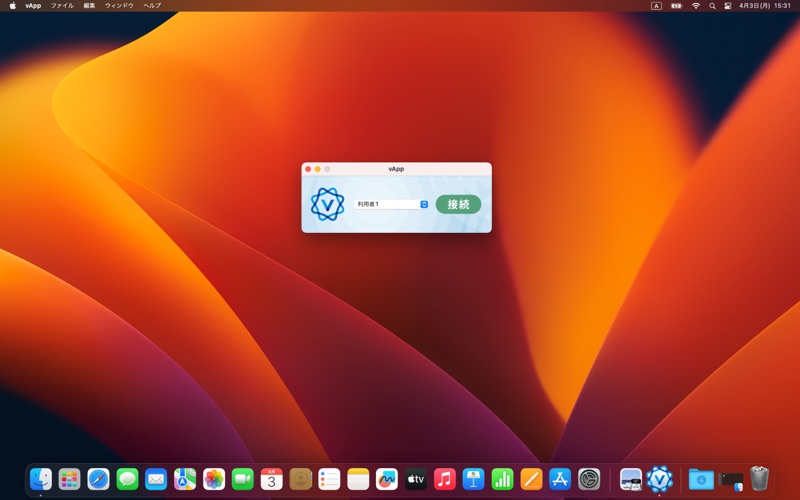Open the 編集 menu
The image size is (800, 500).
[x=89, y=6]
